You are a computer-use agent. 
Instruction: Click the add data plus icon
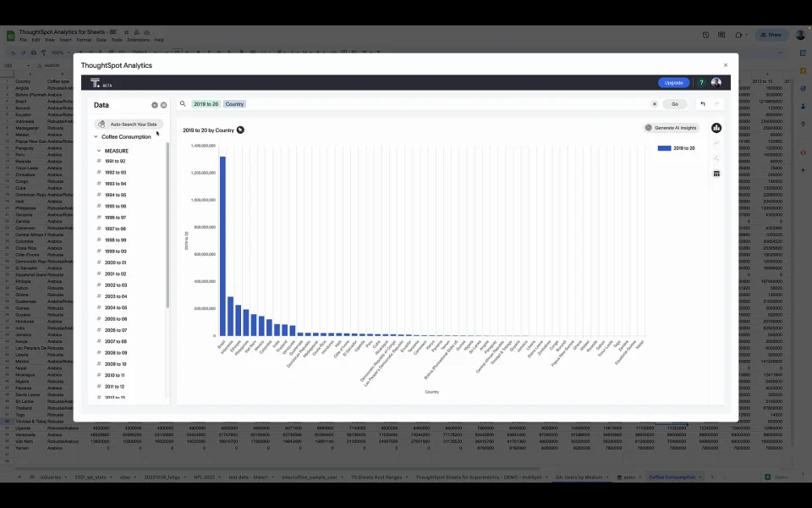point(154,105)
